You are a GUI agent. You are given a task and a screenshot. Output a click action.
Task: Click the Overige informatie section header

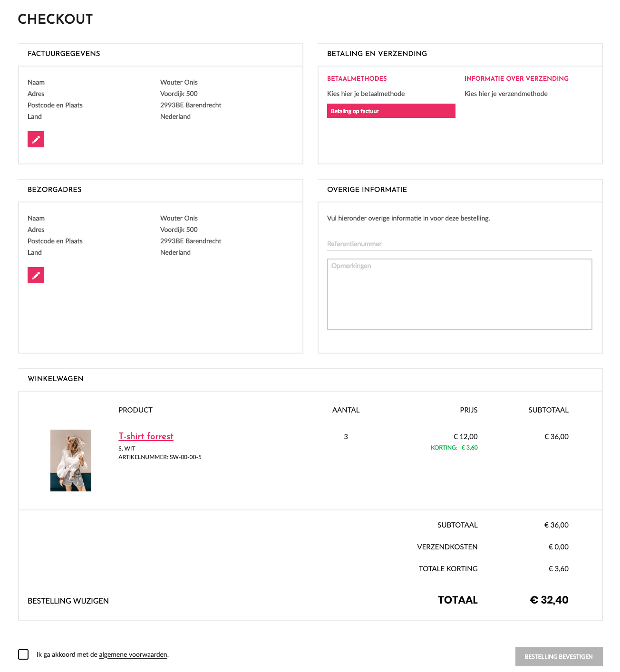pos(367,190)
